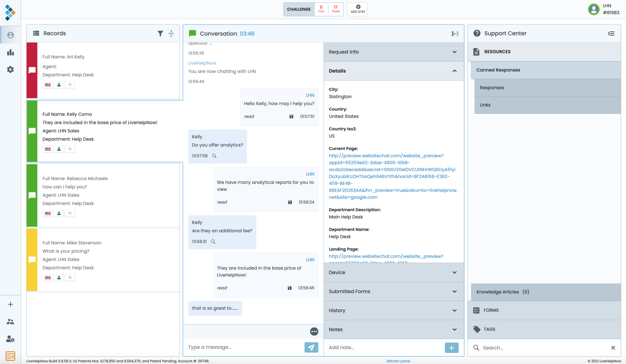Open the analytics bar chart icon in sidebar
Screen dimensions: 626x364
[10, 52]
